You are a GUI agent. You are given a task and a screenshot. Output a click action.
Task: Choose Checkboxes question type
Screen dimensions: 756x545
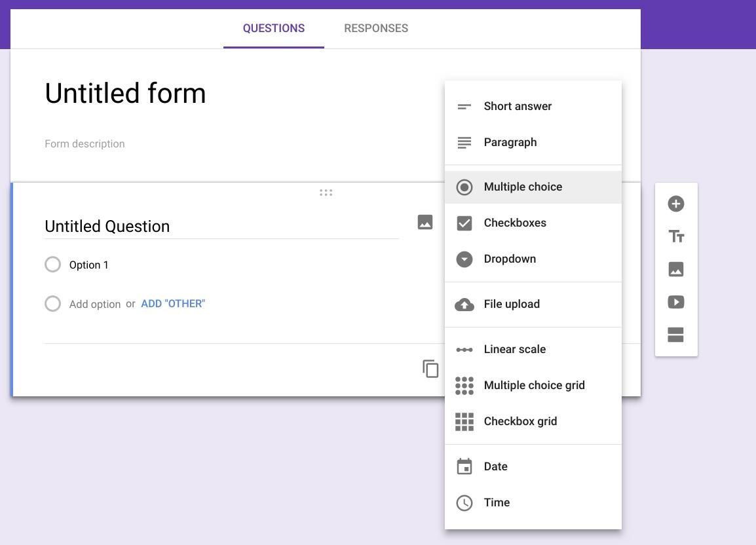click(533, 223)
